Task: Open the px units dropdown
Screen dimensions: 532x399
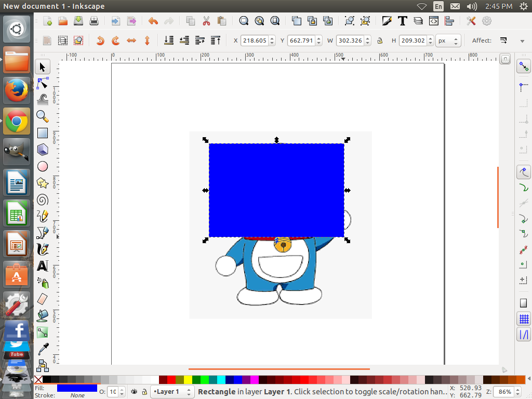Action: click(x=448, y=41)
